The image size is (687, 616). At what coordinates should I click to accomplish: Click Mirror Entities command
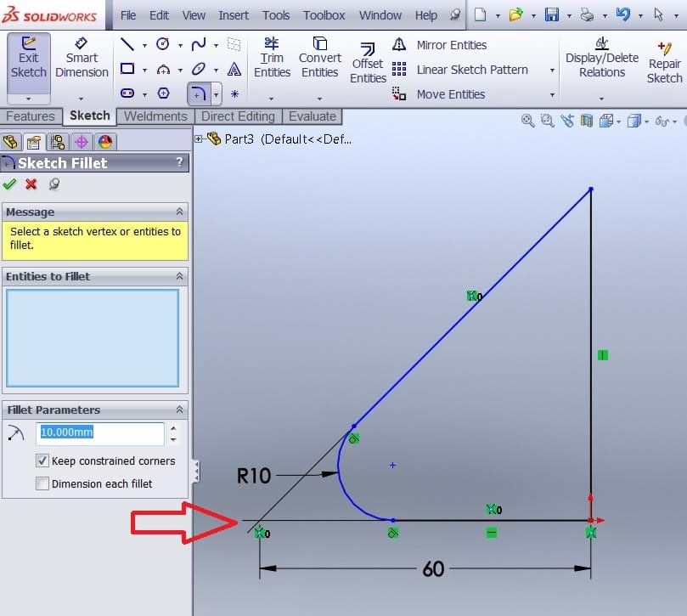[451, 45]
